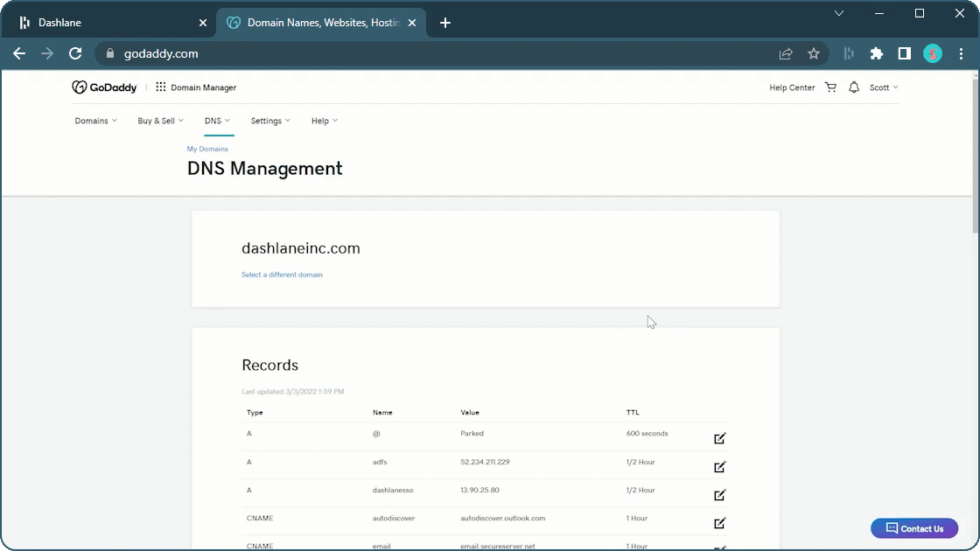Click the Parked value cell
Image resolution: width=980 pixels, height=551 pixels.
point(472,434)
